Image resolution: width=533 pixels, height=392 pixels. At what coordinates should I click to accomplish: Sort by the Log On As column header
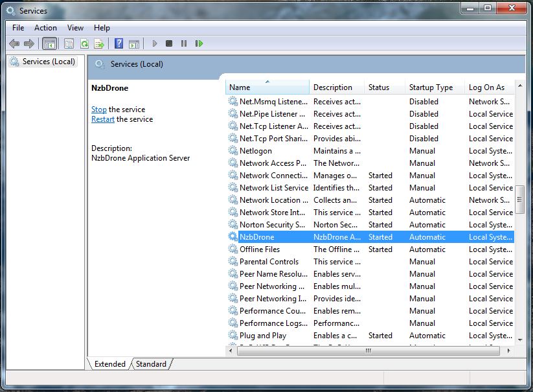(x=490, y=87)
